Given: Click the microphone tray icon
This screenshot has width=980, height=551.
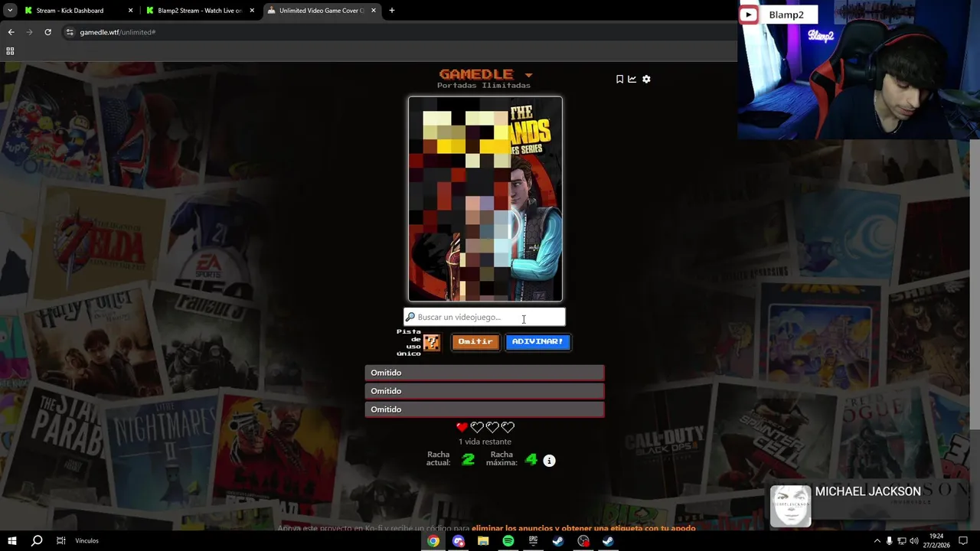Looking at the screenshot, I should click(889, 541).
